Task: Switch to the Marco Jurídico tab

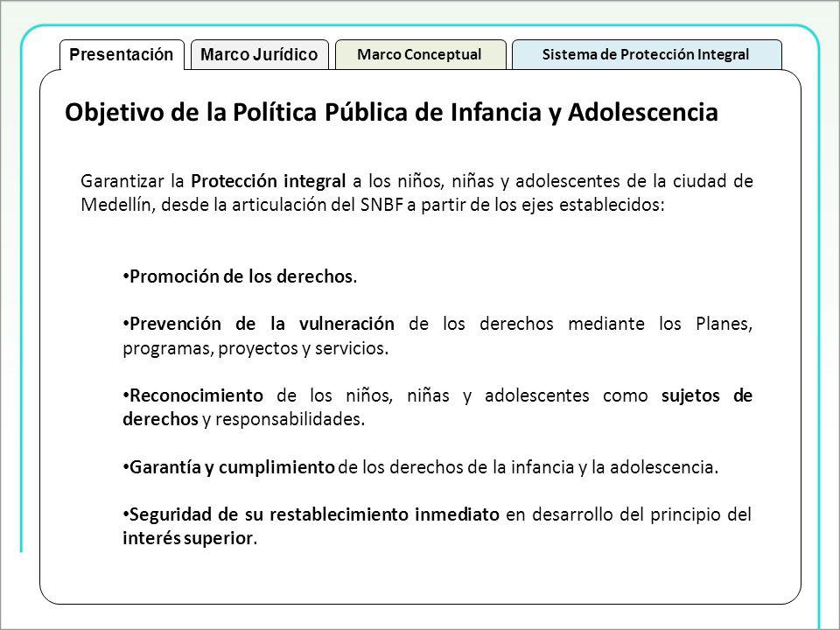Action: coord(259,54)
